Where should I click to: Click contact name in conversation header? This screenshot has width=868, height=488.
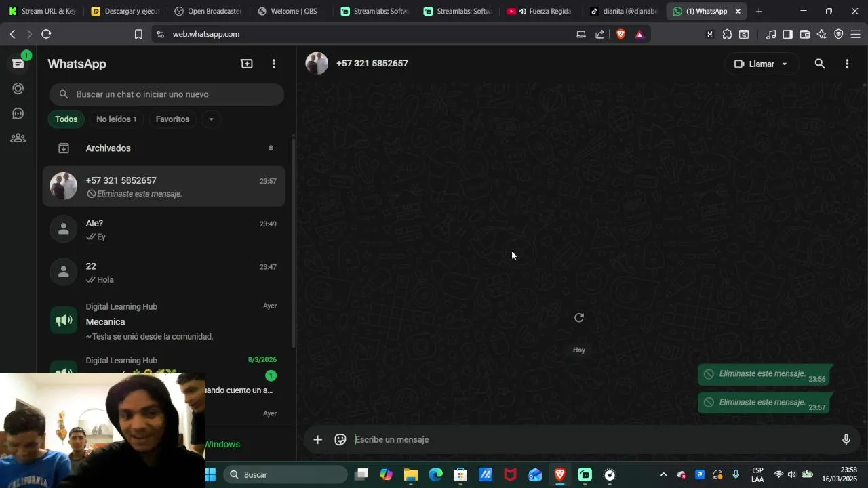tap(372, 63)
